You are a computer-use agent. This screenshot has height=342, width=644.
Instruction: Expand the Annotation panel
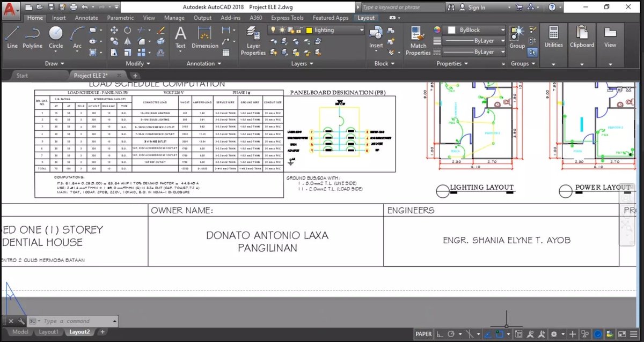click(204, 63)
